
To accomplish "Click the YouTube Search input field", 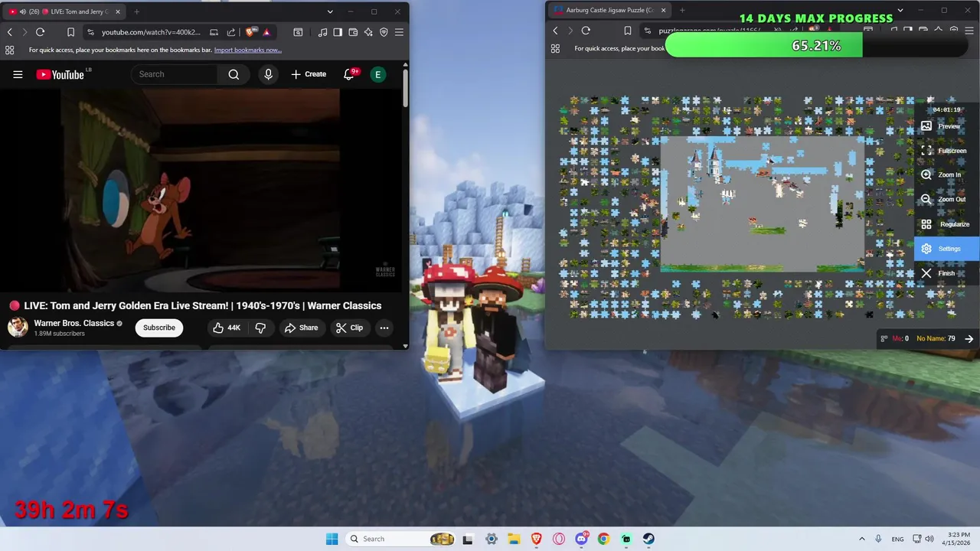I will click(176, 74).
